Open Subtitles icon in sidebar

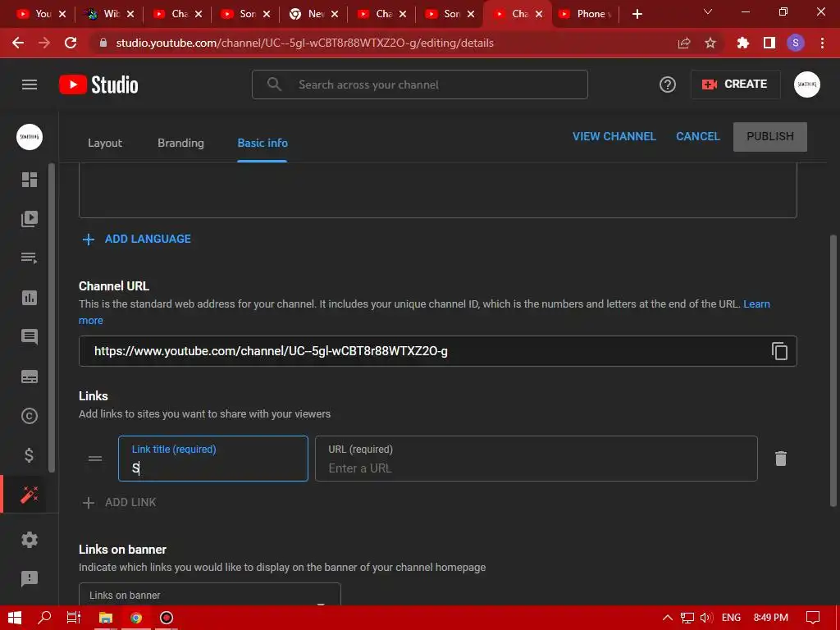tap(30, 377)
